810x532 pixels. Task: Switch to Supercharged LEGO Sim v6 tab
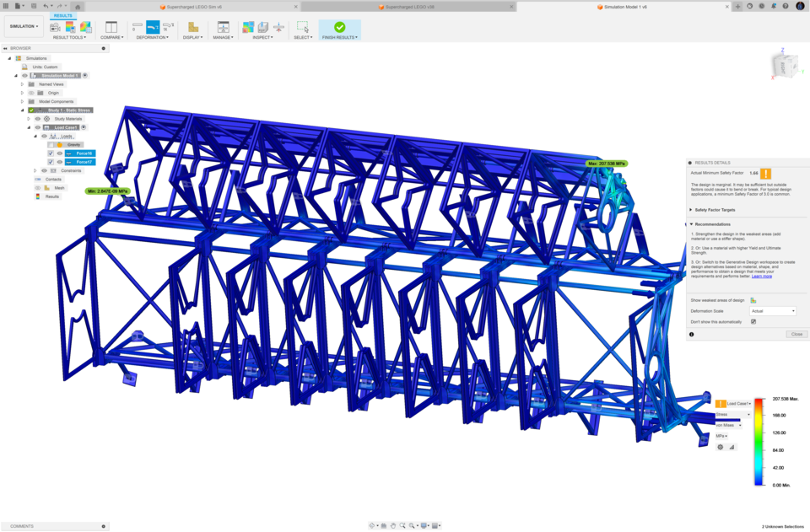[194, 7]
